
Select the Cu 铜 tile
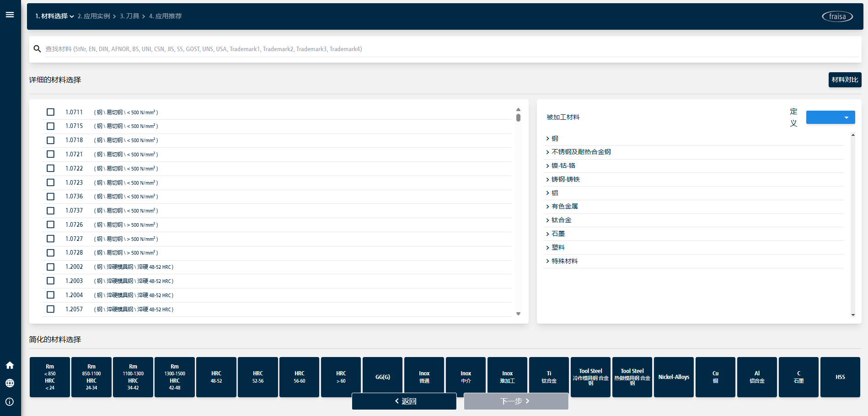coord(716,377)
